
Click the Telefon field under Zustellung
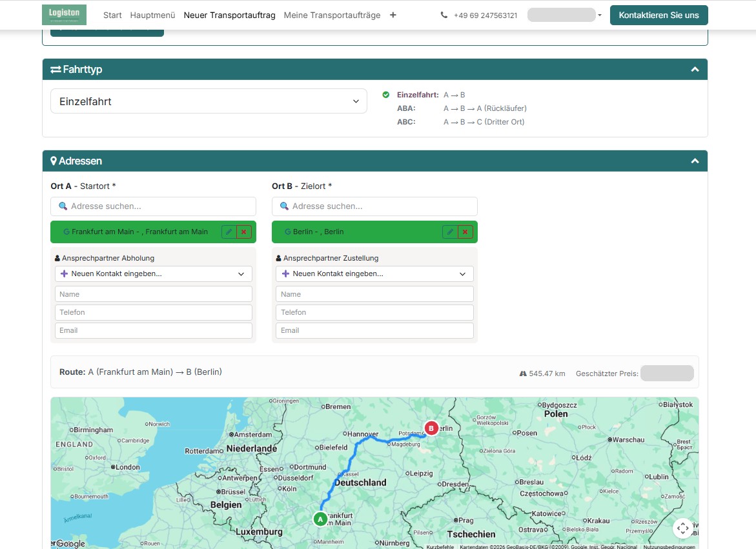tap(374, 312)
